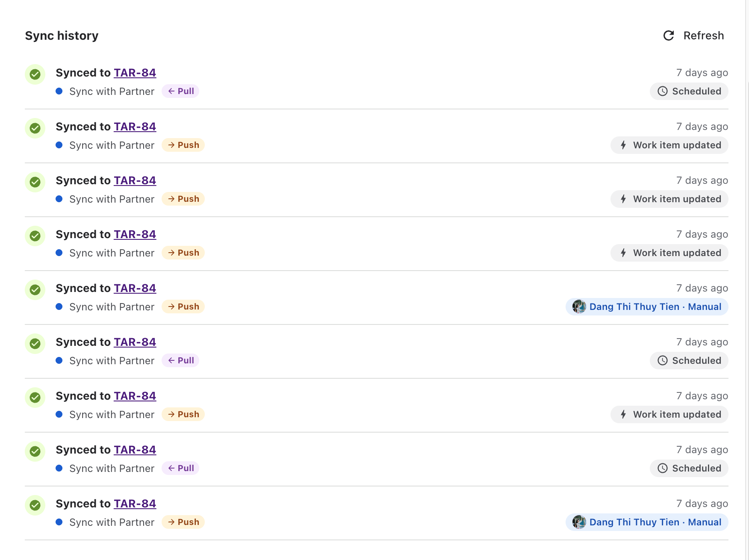Click the blue dot beside the first 'Sync with Partner'
Viewport: 749px width, 560px height.
[x=59, y=91]
